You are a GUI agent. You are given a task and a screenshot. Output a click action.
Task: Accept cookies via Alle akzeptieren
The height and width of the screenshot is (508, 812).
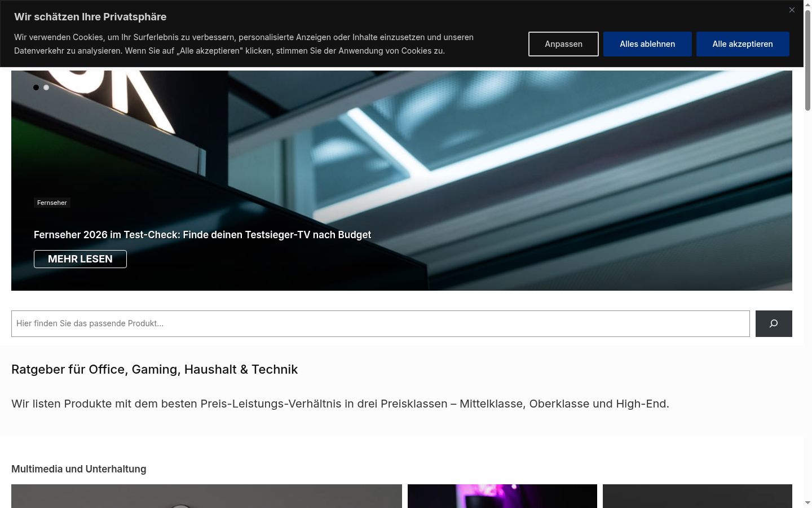pos(743,44)
